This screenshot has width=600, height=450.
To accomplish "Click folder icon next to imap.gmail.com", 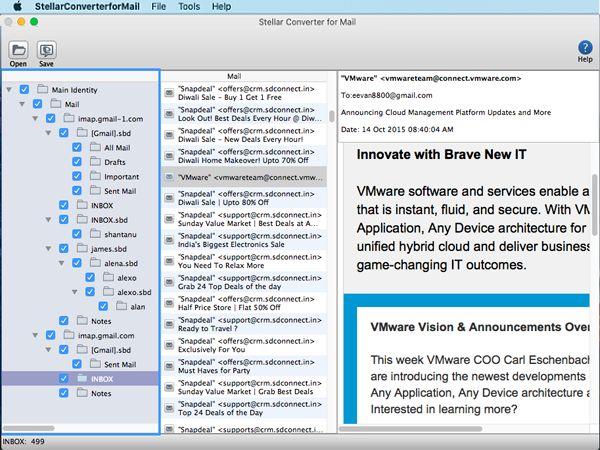I will 69,335.
